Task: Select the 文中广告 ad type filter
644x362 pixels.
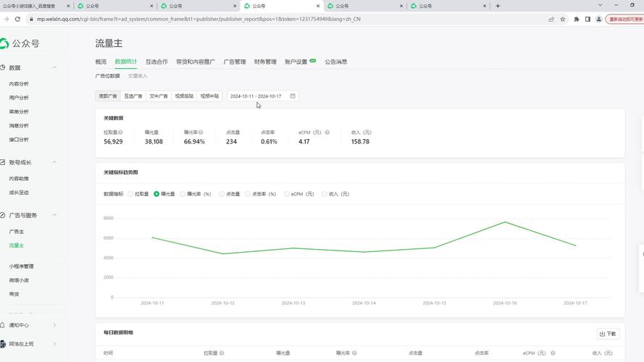Action: coord(159,96)
